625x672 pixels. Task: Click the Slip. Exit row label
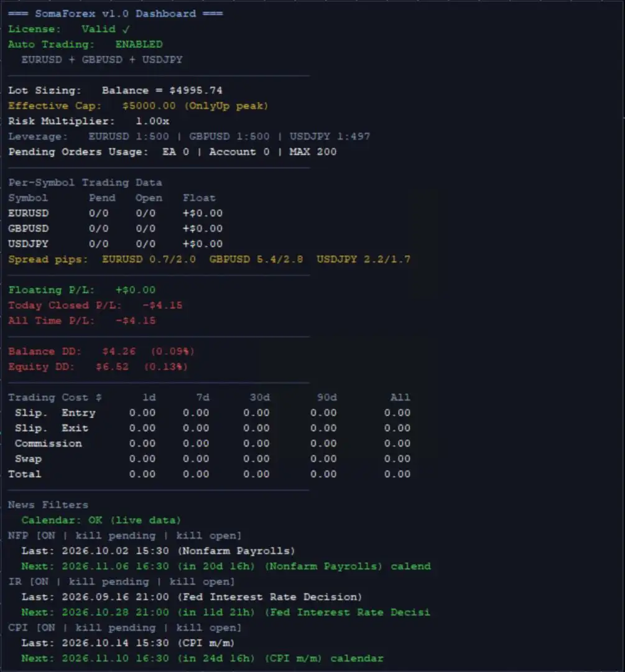click(x=52, y=429)
